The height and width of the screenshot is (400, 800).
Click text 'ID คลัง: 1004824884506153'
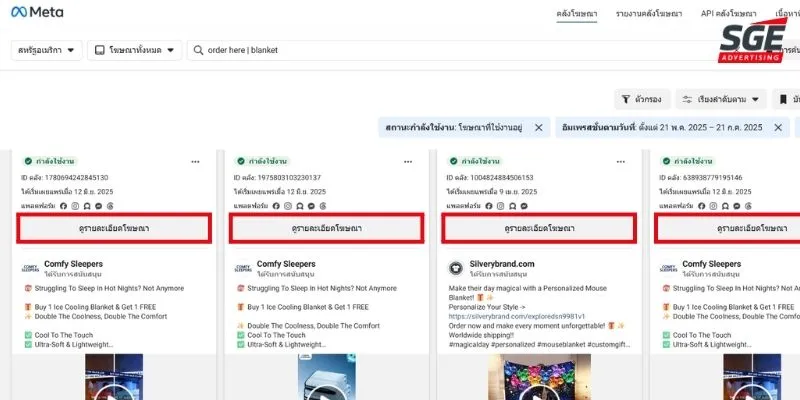point(490,178)
